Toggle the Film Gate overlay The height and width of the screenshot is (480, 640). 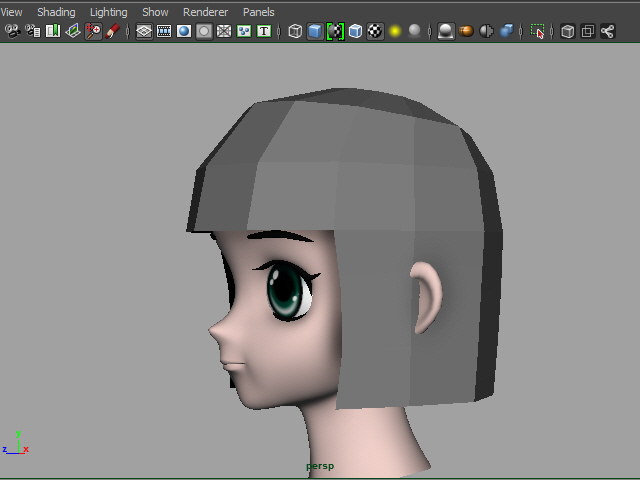(164, 31)
